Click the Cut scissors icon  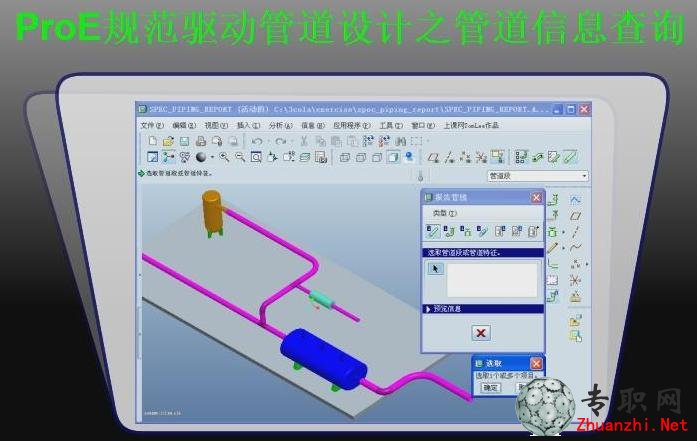[304, 141]
